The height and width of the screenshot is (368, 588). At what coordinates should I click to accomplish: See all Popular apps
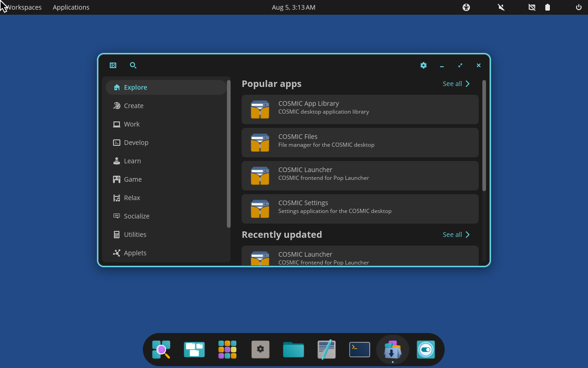[457, 84]
